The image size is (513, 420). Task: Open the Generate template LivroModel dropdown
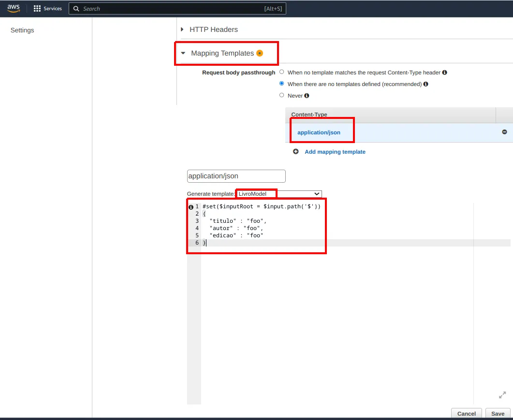279,194
